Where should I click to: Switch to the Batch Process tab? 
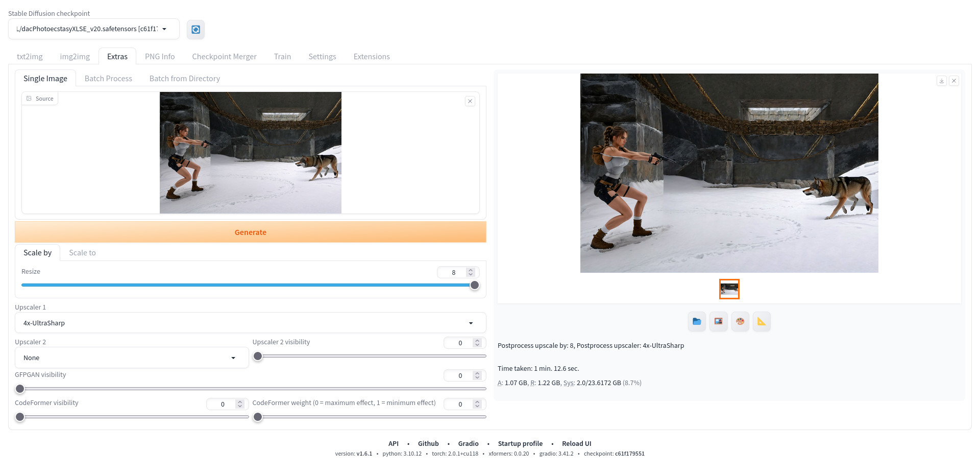point(108,78)
